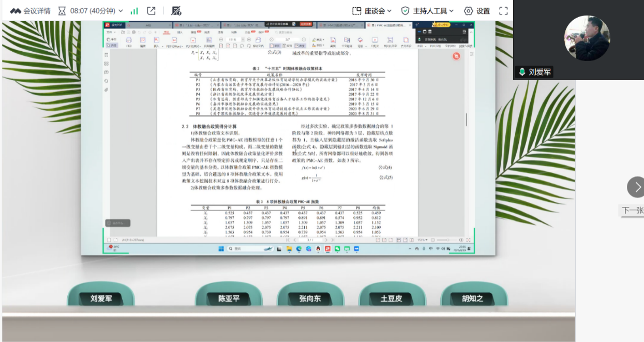Select the 土豆皮 seat nameplate
Viewport: 644px width, 342px height.
(392, 299)
